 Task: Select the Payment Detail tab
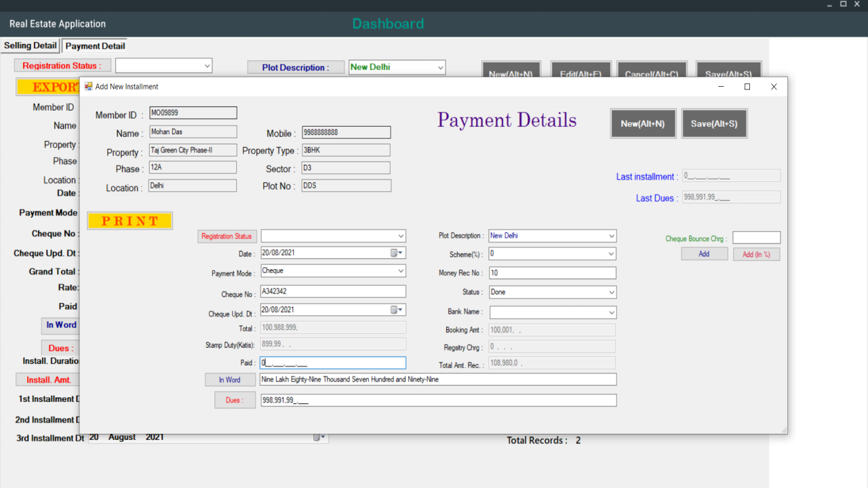tap(95, 46)
